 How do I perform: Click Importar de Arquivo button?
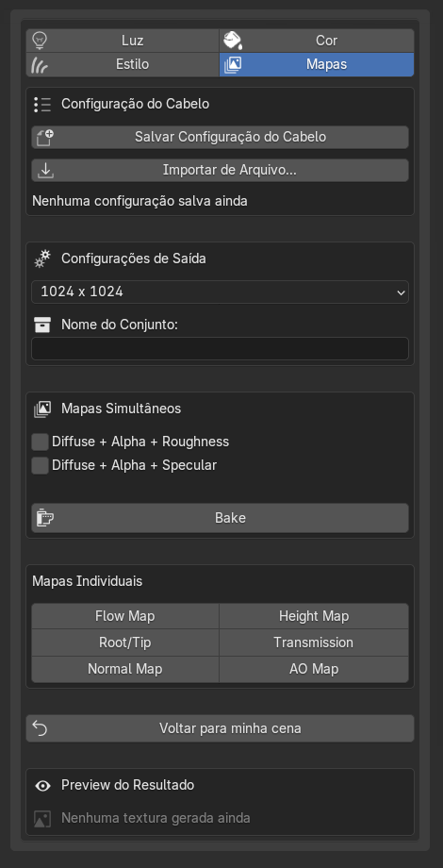[221, 170]
